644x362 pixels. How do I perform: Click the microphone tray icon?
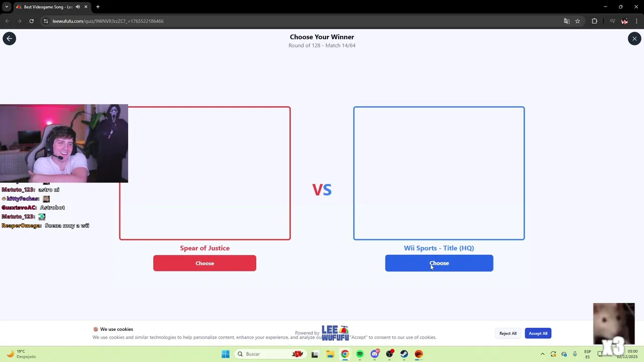[575, 354]
